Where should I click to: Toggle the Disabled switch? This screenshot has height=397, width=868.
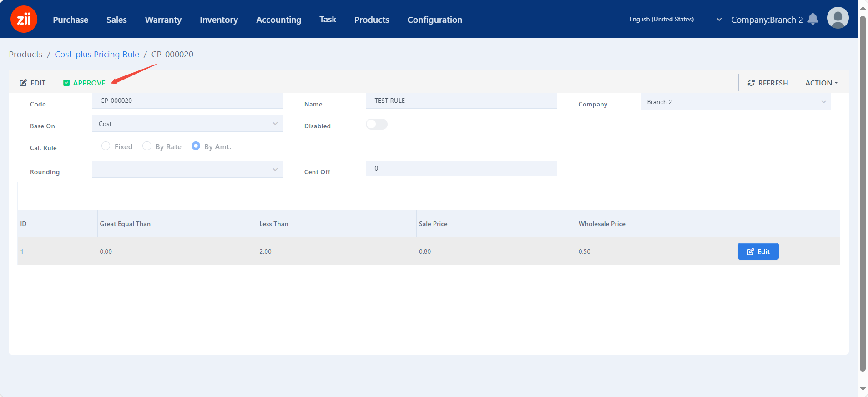point(377,124)
